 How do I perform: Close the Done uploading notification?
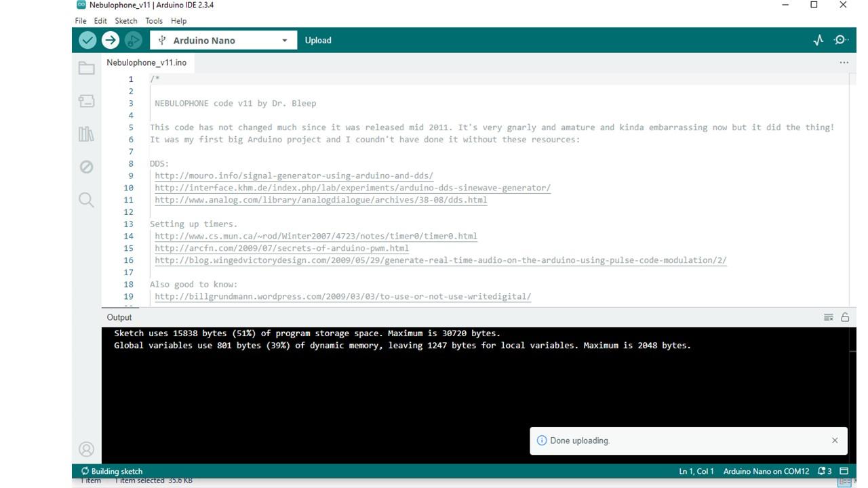tap(835, 441)
